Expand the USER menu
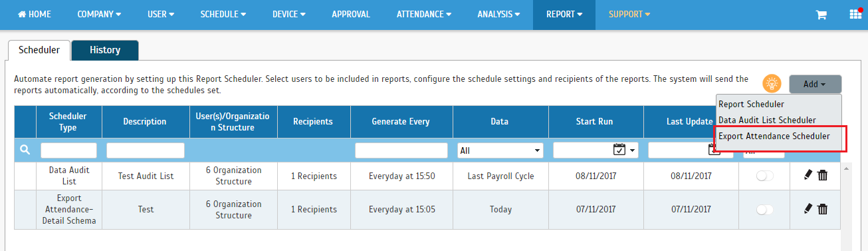The width and height of the screenshot is (868, 251). point(161,14)
